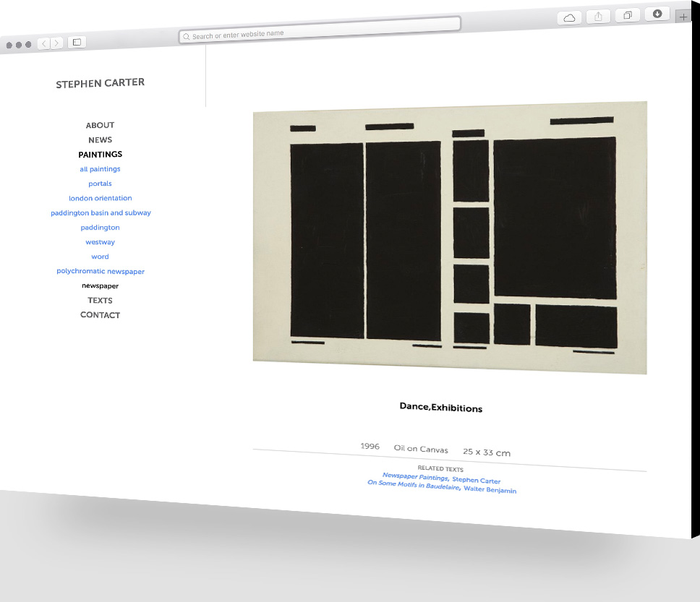
Task: Click the browser back arrow button
Action: click(x=44, y=43)
